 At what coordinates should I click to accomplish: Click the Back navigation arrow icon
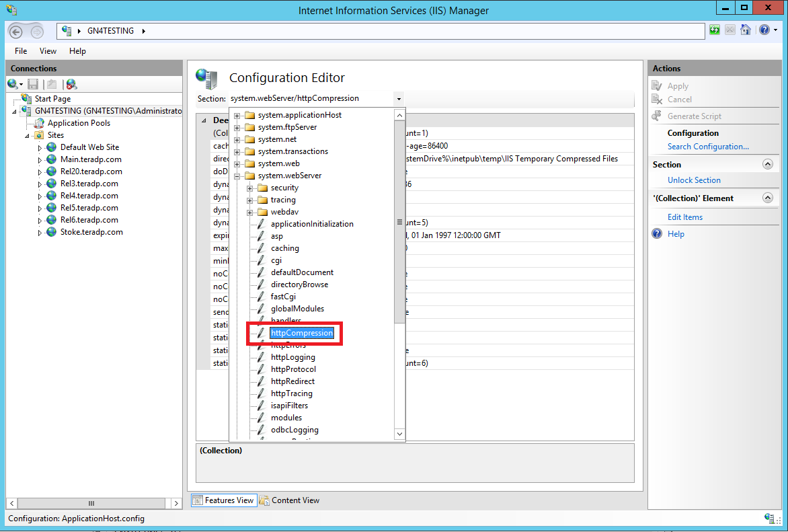[x=16, y=32]
